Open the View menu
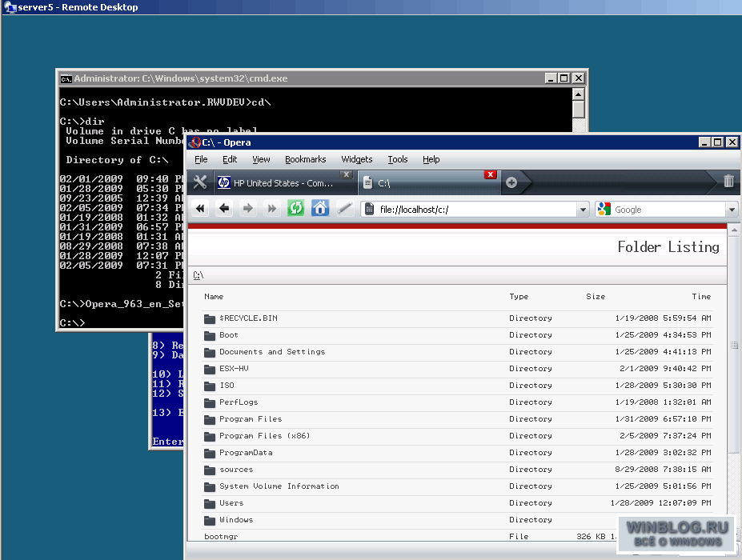 point(261,159)
